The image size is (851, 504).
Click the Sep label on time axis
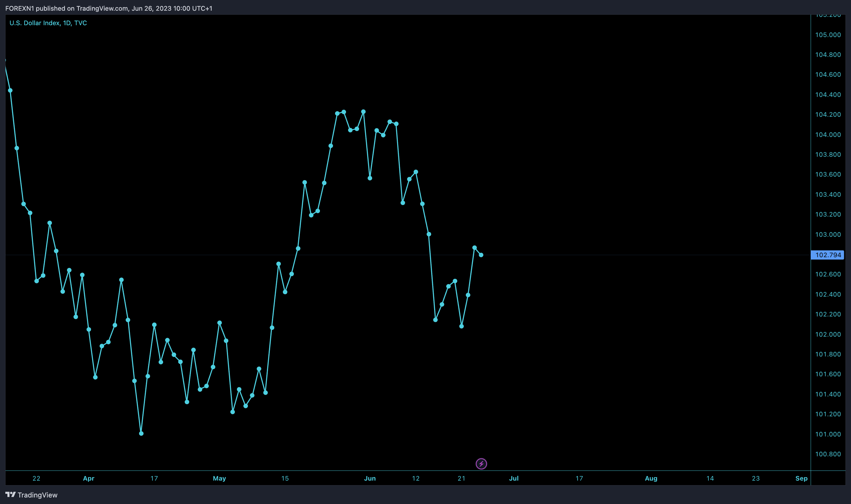click(801, 478)
